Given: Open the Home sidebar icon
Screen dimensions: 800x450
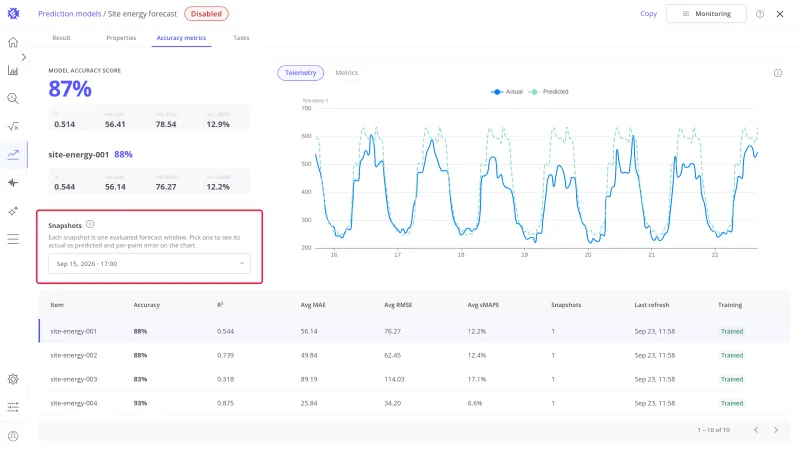Looking at the screenshot, I should (x=13, y=42).
